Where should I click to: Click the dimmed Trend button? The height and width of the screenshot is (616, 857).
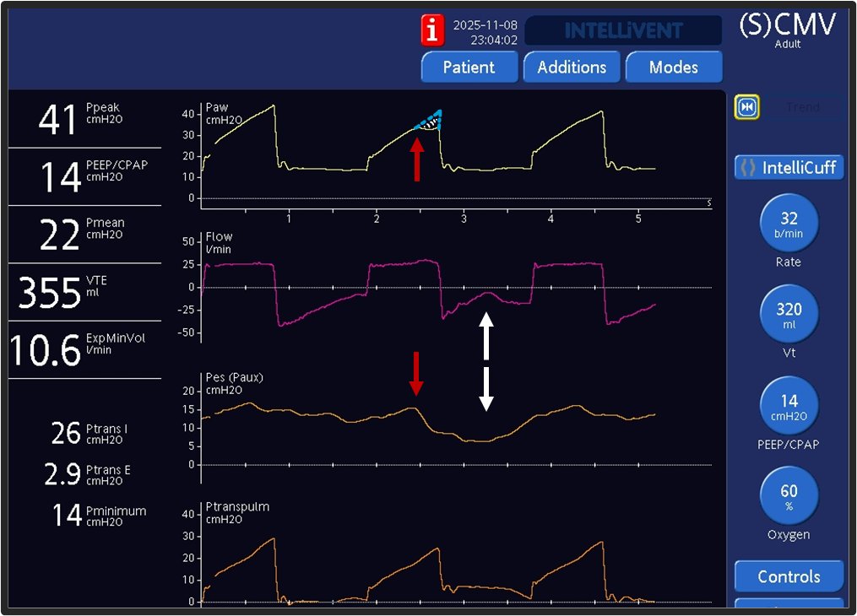(802, 107)
